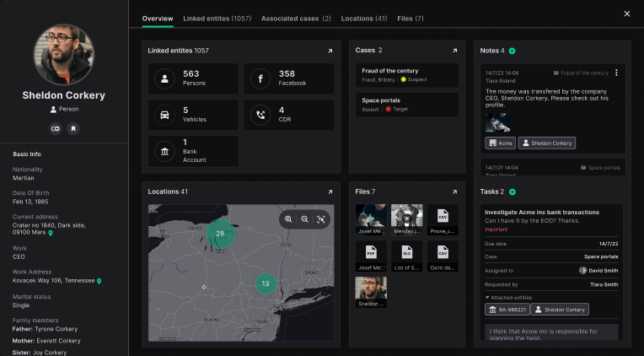Select 'Investigate Acme inc bank transactions' title
Viewport: 644px width, 356px height.
[x=542, y=212]
